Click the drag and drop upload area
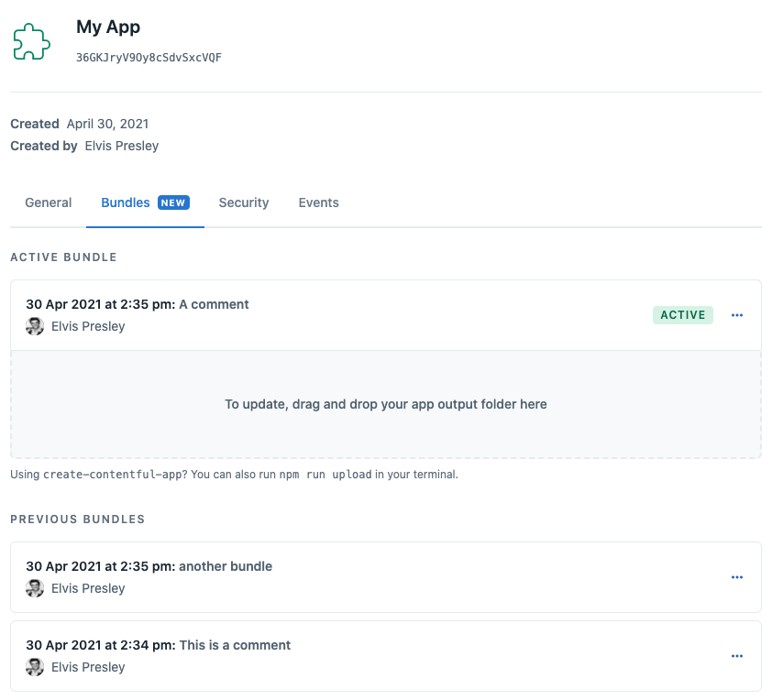 [x=385, y=404]
